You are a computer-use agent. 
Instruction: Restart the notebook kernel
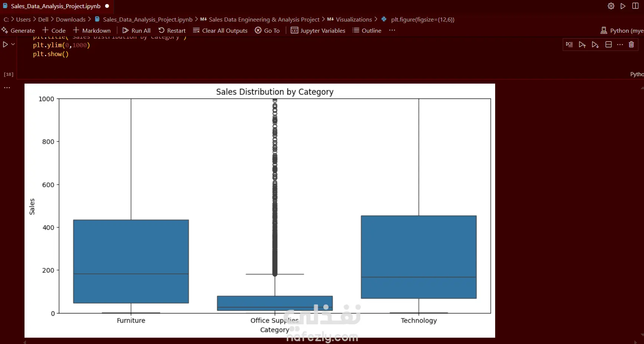click(x=172, y=30)
